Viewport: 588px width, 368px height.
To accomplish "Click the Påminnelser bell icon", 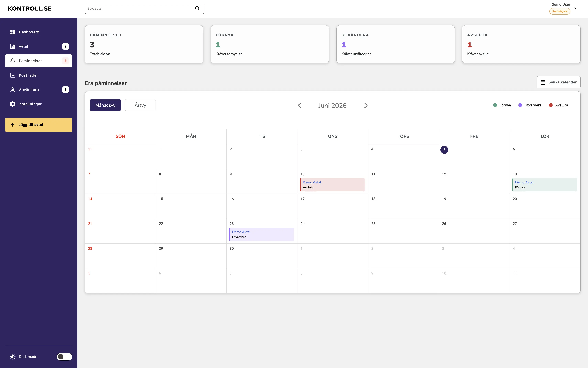I will pyautogui.click(x=13, y=61).
